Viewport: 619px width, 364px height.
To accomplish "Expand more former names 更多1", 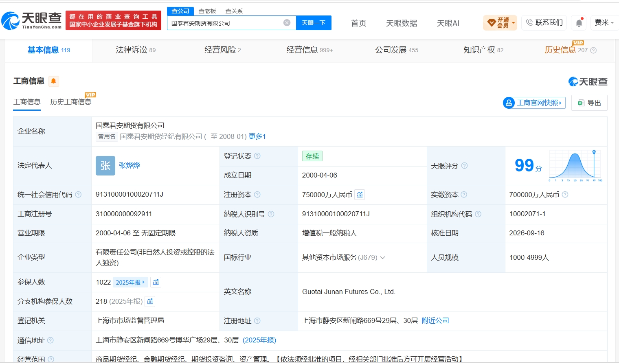I will 257,136.
